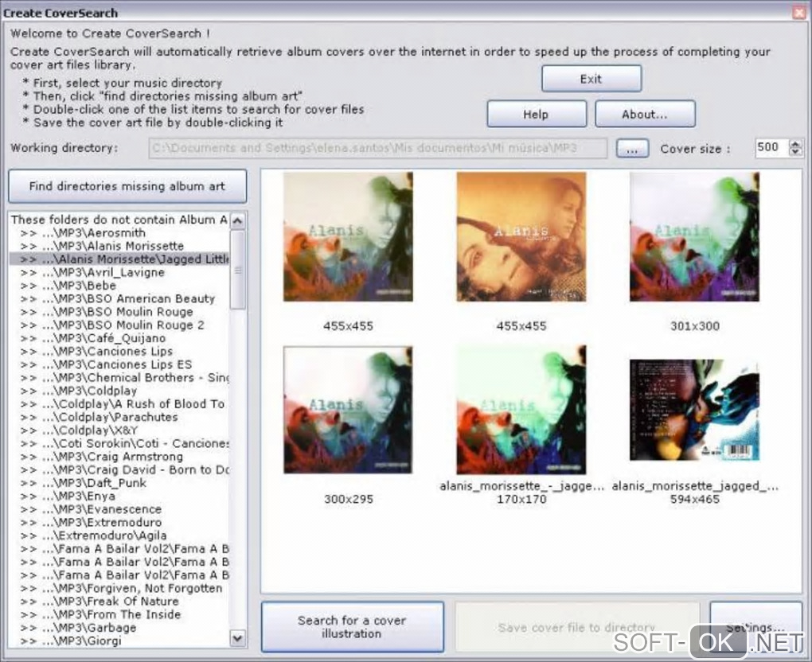Select the Coti Sorokin\Coti row
The image size is (812, 662).
(x=119, y=443)
